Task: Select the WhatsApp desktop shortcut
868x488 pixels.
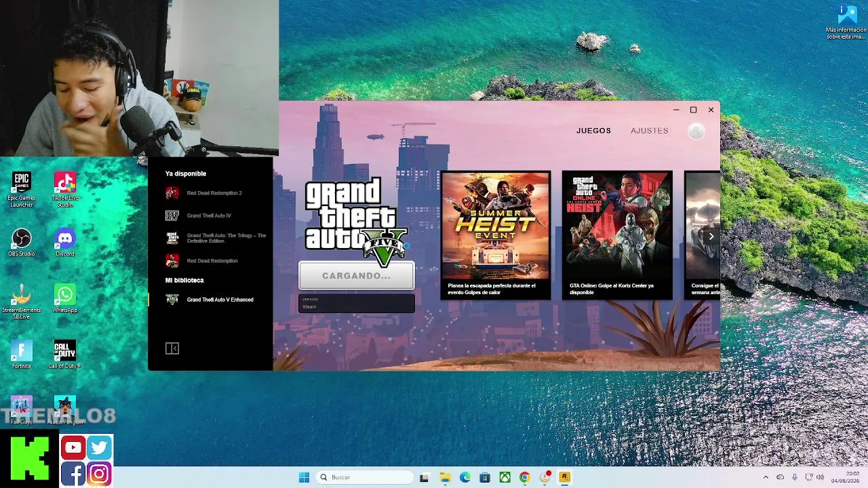Action: (65, 299)
